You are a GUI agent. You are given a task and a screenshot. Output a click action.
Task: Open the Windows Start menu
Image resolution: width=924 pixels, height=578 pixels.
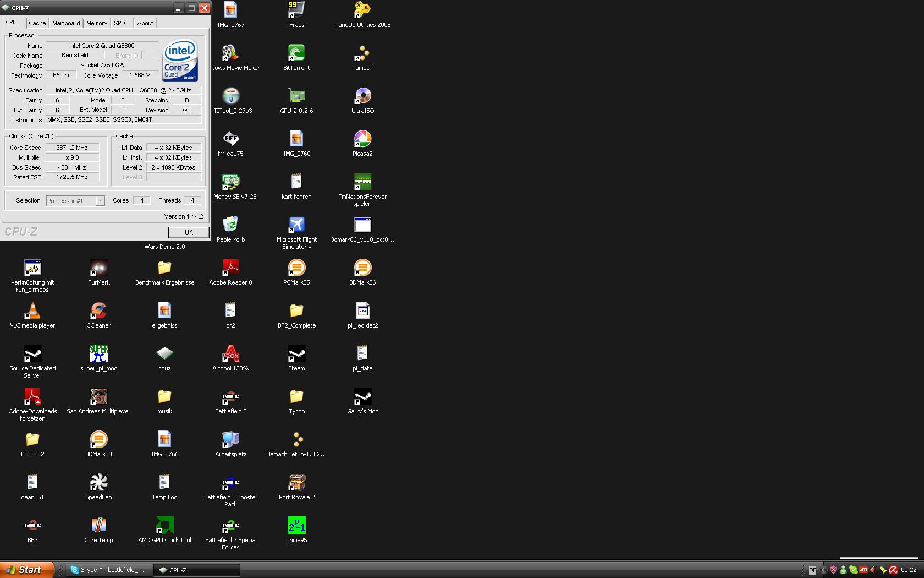[27, 570]
